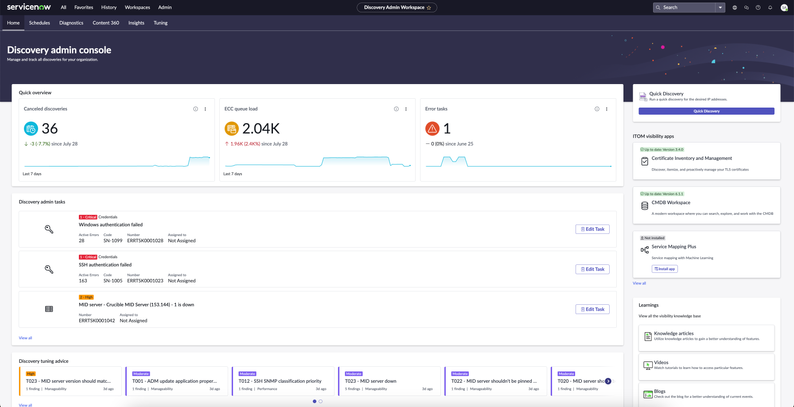Switch to the Tuning tab
Image resolution: width=794 pixels, height=407 pixels.
click(161, 23)
